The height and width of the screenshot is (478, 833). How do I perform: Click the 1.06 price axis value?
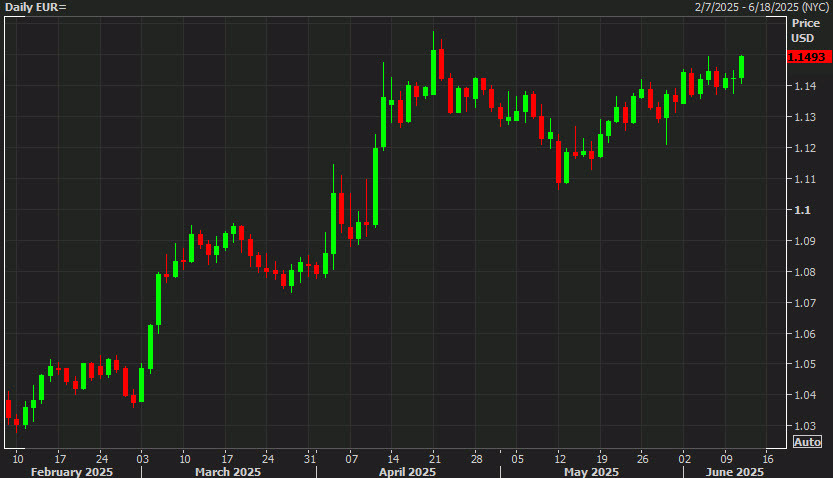pyautogui.click(x=805, y=334)
